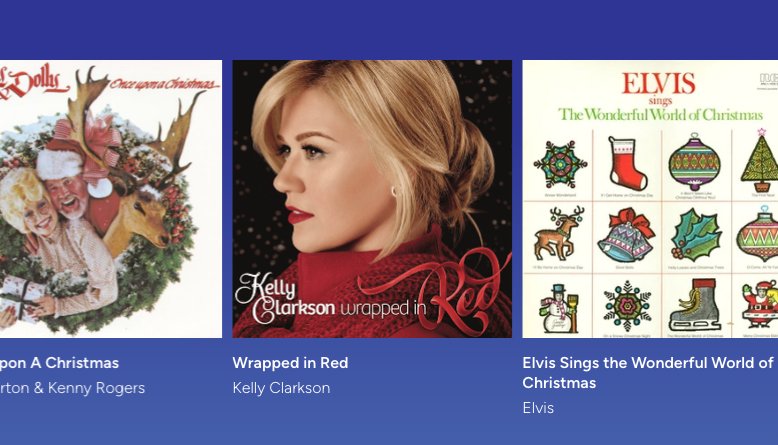Click the red ELVIS heading on the cover
Viewport: 778px width, 445px height.
tap(658, 83)
